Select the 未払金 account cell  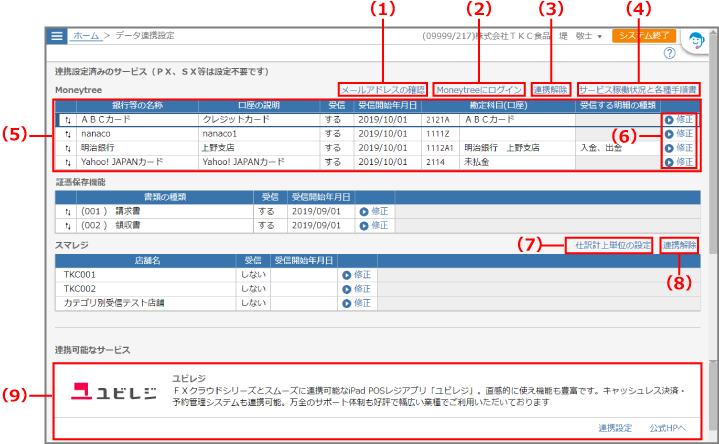[x=517, y=162]
